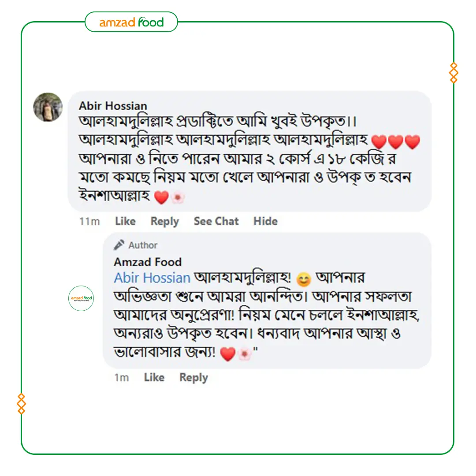Image resolution: width=476 pixels, height=476 pixels.
Task: Reply to Abir Hossian's comment
Action: (x=165, y=222)
